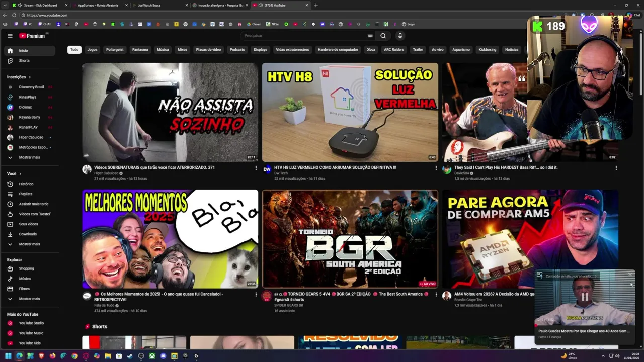Open "They Said I Can't Play His HARDEST Bass Riff" title
This screenshot has height=362, width=644.
[x=506, y=167]
